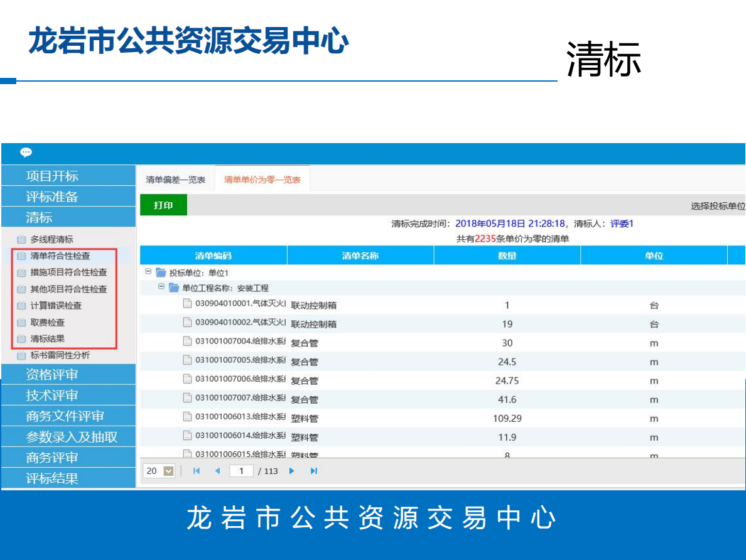This screenshot has height=560, width=746.
Task: Click quantity cell 24.75
Action: pyautogui.click(x=507, y=380)
